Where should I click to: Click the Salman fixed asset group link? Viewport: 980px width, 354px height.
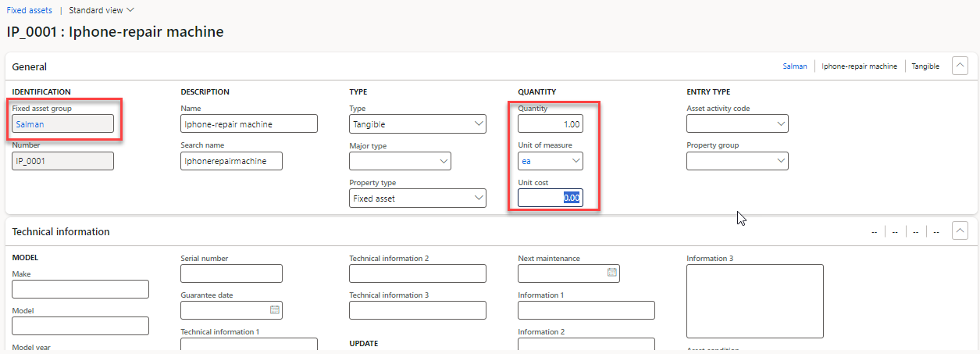(29, 123)
